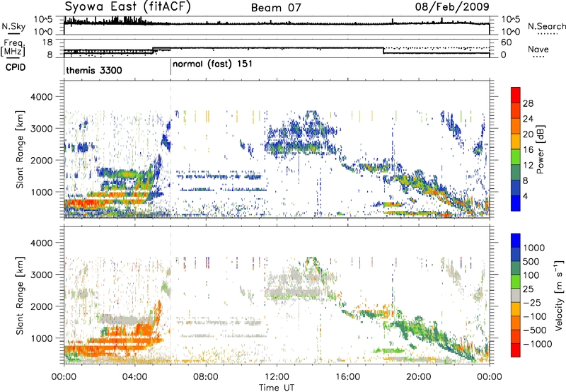Image resolution: width=566 pixels, height=392 pixels.
Task: Click the blue bottom of Power color bar
Action: tap(516, 204)
